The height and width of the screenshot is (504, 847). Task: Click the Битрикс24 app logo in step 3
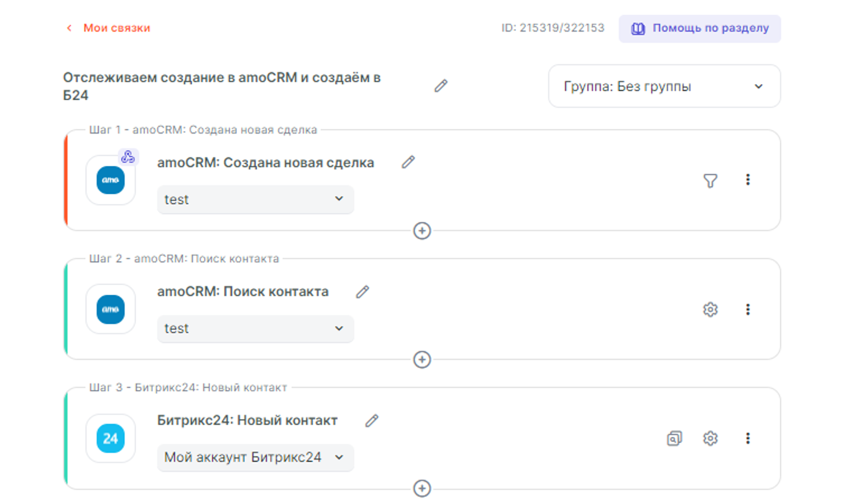click(x=111, y=438)
